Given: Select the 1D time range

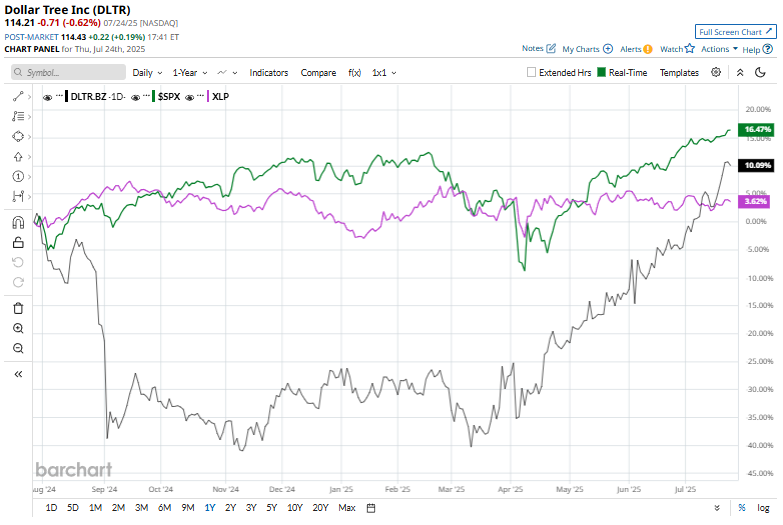Looking at the screenshot, I should click(x=51, y=508).
